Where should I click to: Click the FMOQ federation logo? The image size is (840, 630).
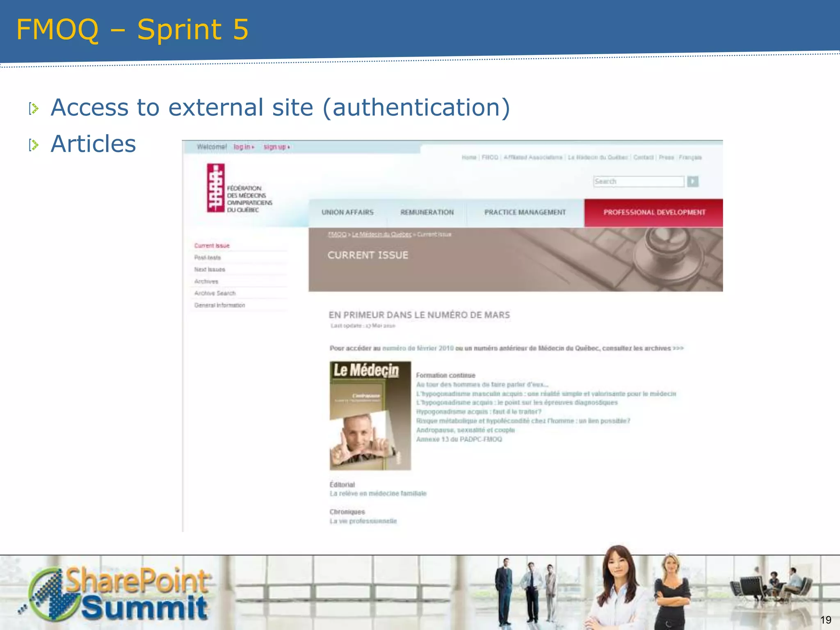pos(239,188)
